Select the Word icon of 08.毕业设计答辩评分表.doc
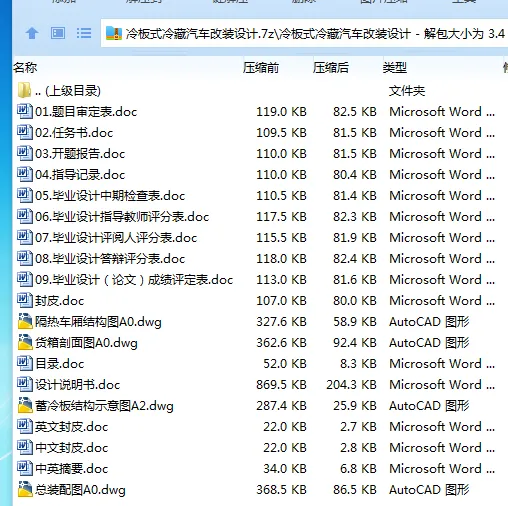 tap(25, 258)
